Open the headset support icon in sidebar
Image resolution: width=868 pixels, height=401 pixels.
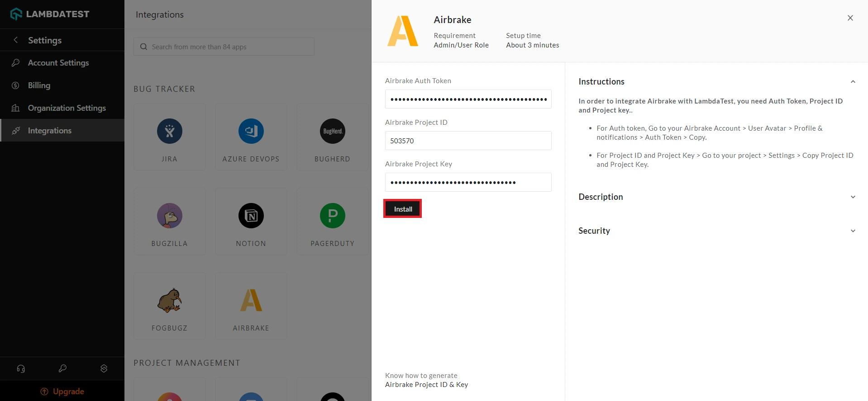pyautogui.click(x=21, y=368)
